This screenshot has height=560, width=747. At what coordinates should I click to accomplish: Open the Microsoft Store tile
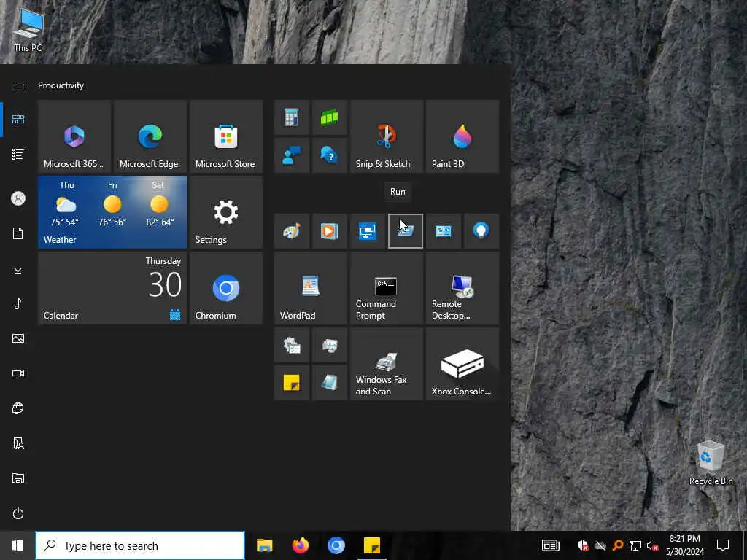coord(226,136)
